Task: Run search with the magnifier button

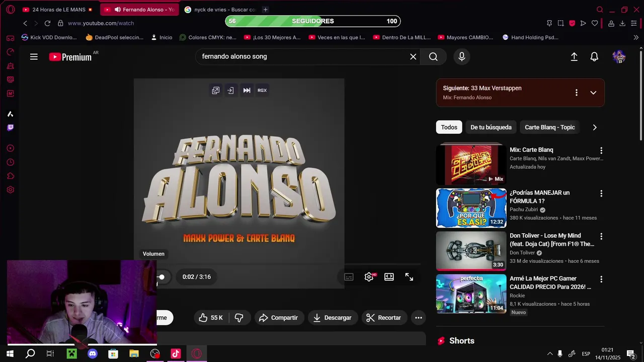Action: tap(433, 56)
